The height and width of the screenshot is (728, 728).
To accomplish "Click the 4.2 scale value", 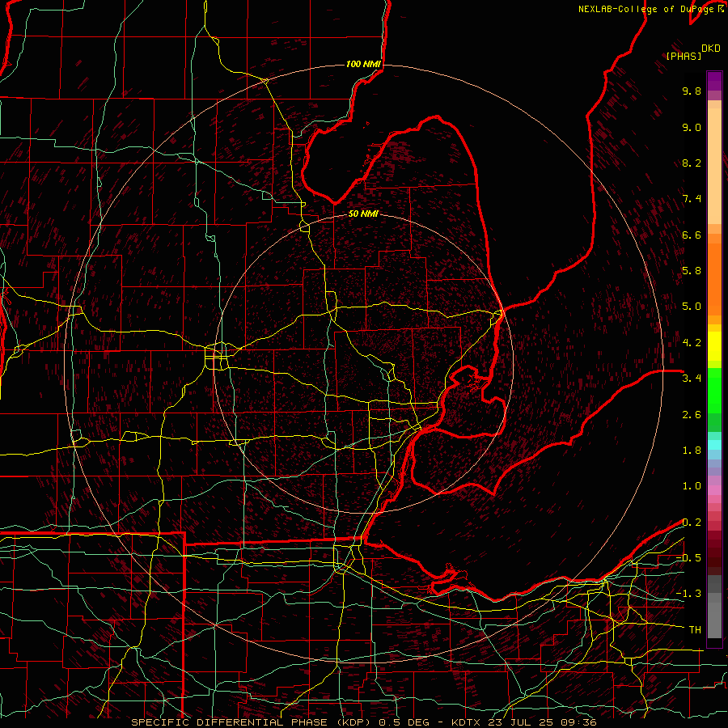I will (x=692, y=343).
